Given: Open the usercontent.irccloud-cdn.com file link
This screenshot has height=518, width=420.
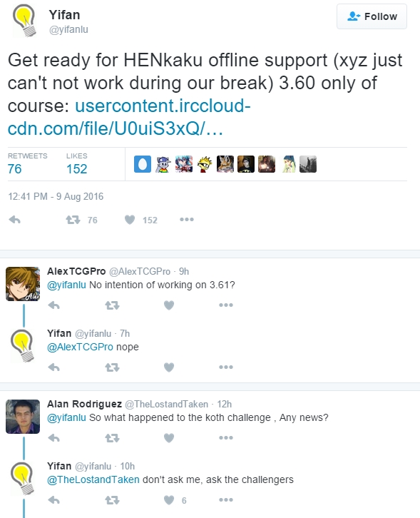Looking at the screenshot, I should click(129, 117).
